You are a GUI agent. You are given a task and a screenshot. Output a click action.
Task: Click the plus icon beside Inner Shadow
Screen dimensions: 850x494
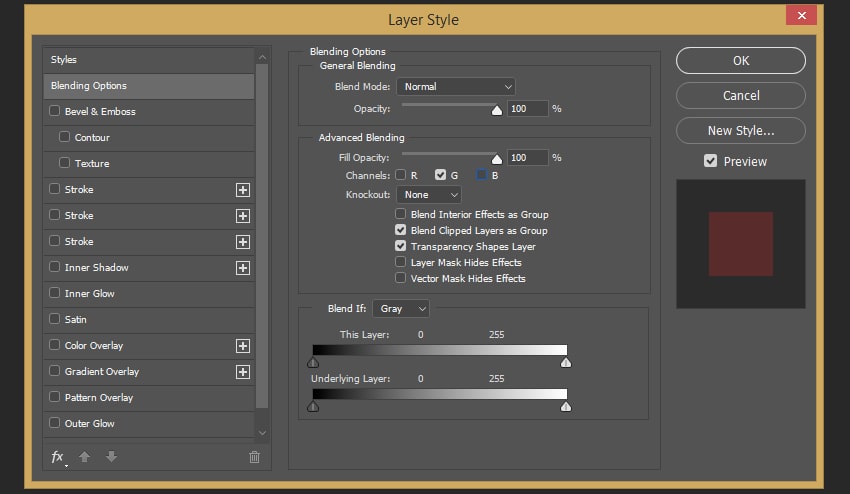coord(242,268)
